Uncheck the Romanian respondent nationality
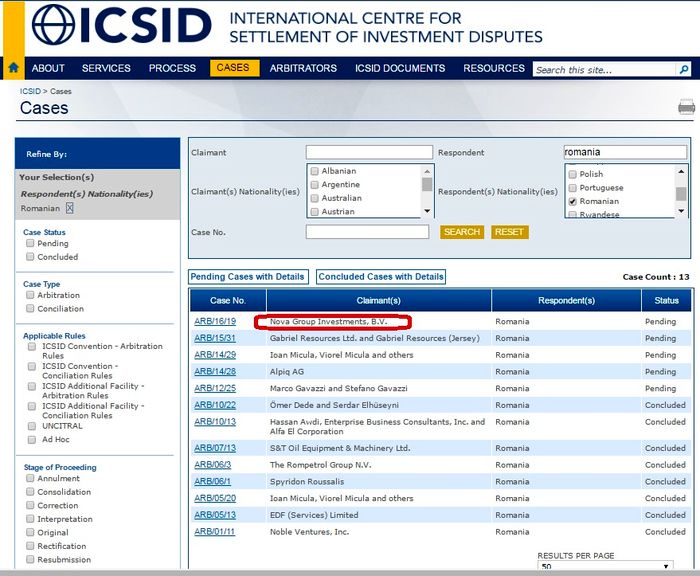 [572, 201]
